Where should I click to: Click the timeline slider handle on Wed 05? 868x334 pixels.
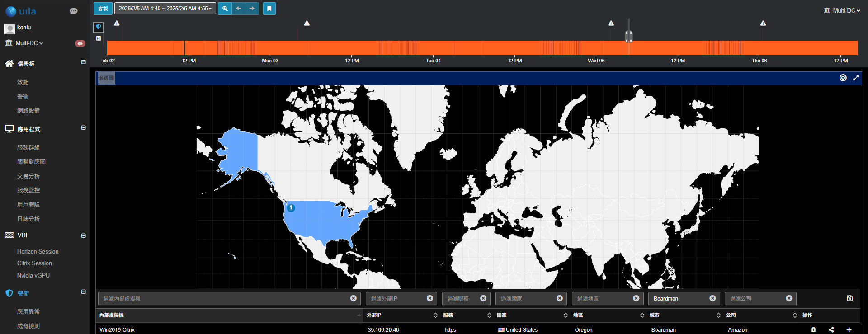(x=629, y=36)
